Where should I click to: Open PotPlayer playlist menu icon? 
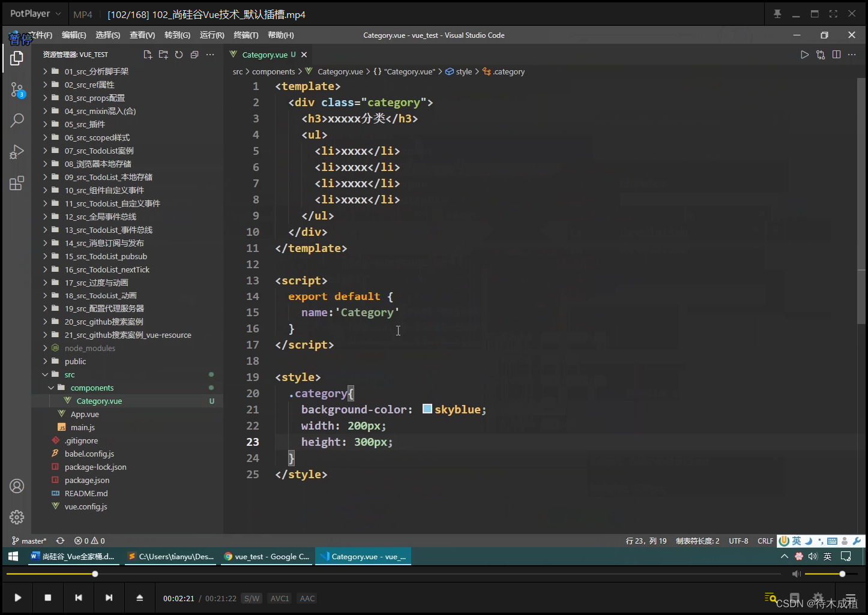[851, 598]
